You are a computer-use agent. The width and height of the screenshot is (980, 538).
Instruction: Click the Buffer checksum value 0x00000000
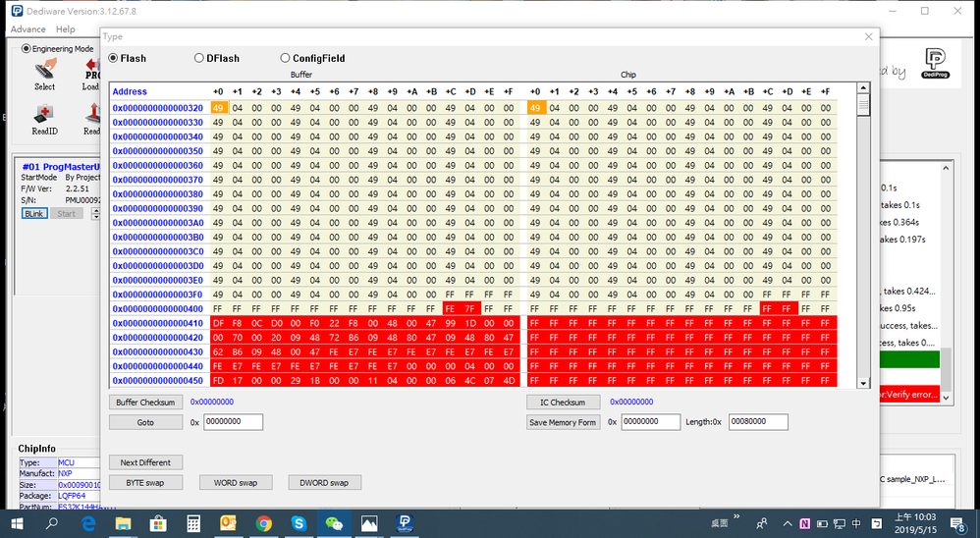[x=212, y=402]
